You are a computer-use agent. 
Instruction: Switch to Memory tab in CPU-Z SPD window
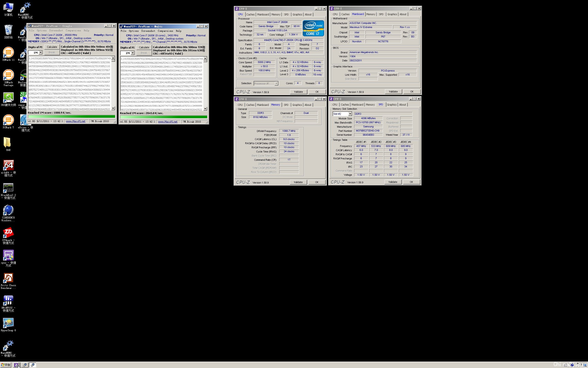coord(370,105)
